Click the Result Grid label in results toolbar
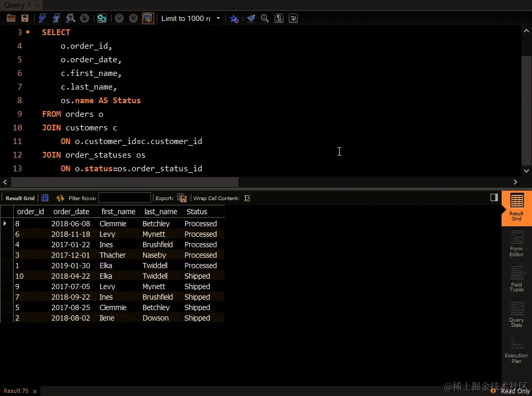532x396 pixels. [20, 199]
